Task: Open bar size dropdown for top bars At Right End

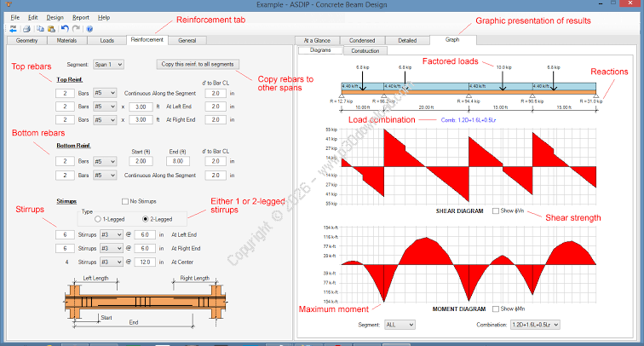Action: 105,120
